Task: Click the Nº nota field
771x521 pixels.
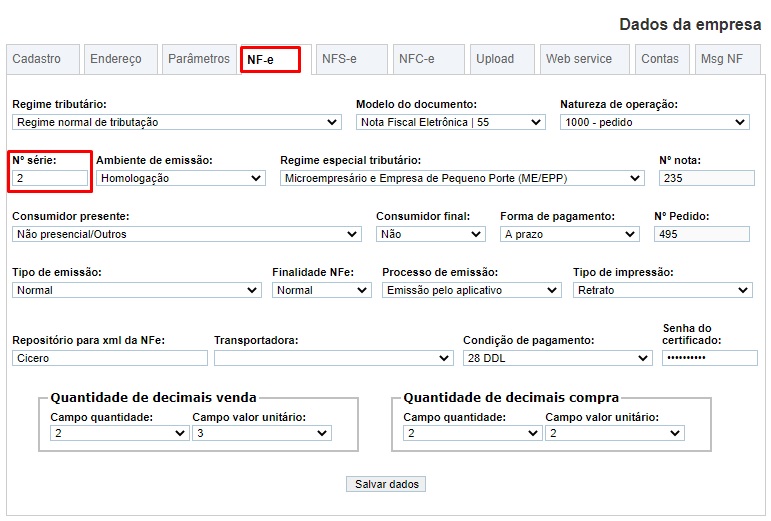Action: (707, 178)
